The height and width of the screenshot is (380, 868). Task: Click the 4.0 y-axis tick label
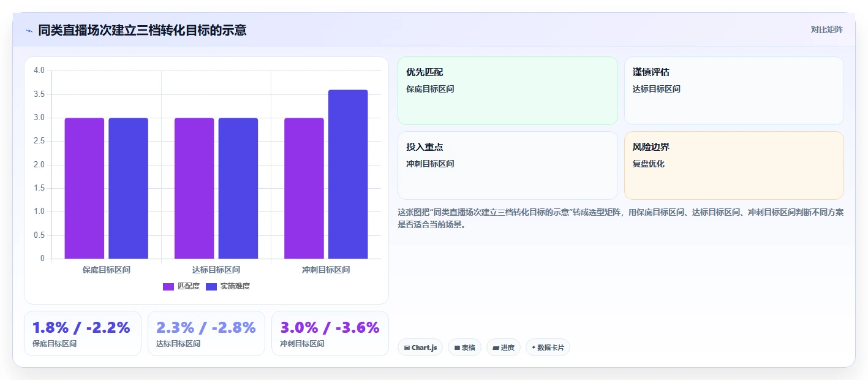click(39, 70)
